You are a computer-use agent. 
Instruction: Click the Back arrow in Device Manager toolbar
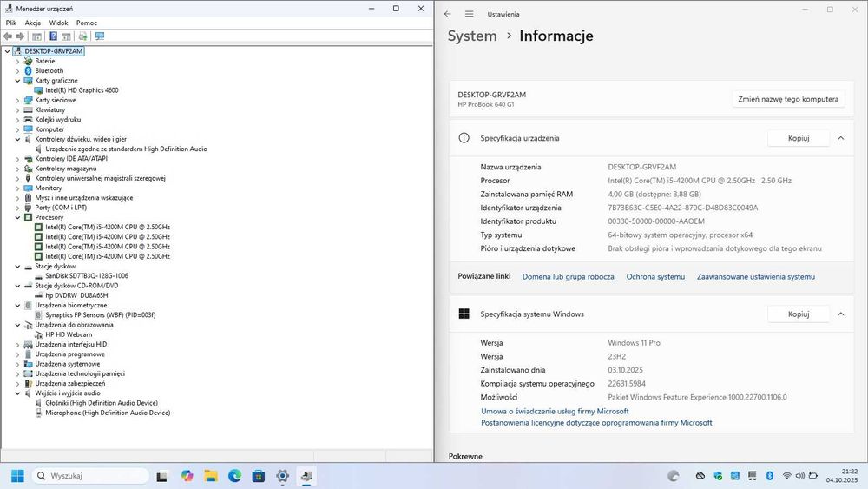click(8, 36)
